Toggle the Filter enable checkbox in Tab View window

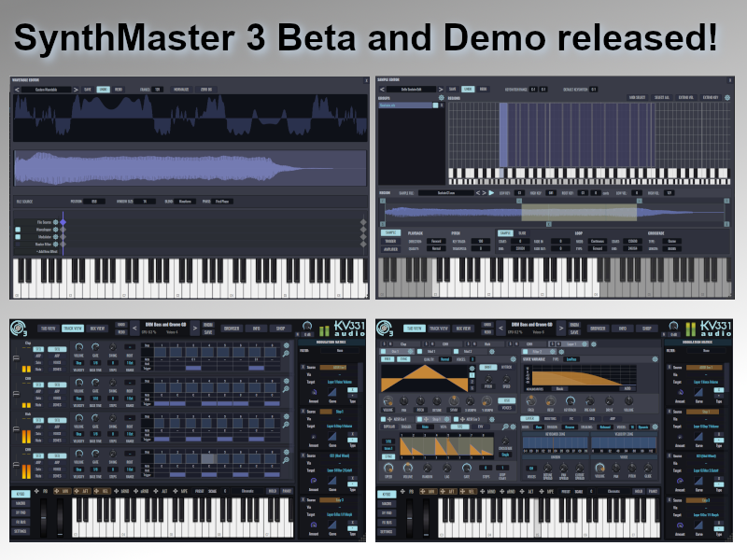[x=525, y=352]
